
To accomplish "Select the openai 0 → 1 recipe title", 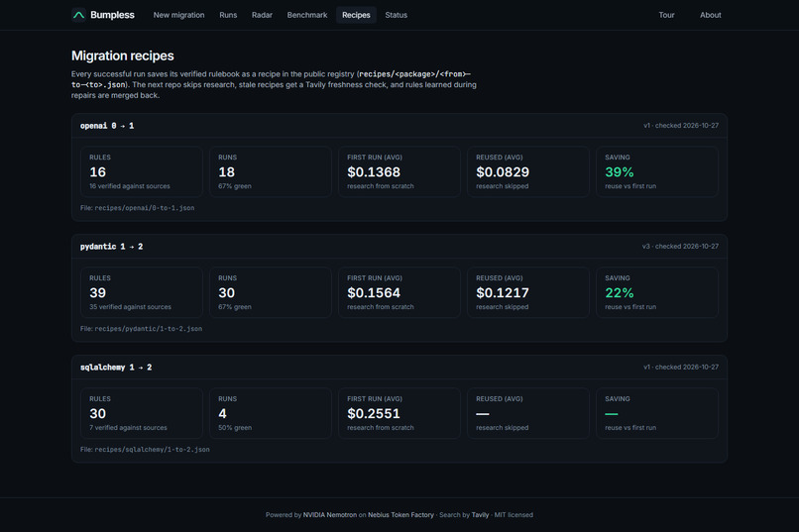I will [x=107, y=126].
